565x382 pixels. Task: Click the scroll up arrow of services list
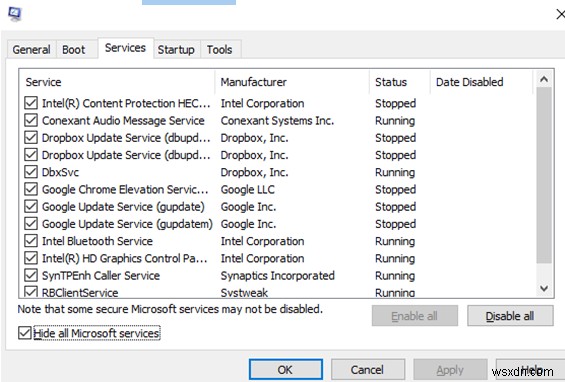coord(544,79)
